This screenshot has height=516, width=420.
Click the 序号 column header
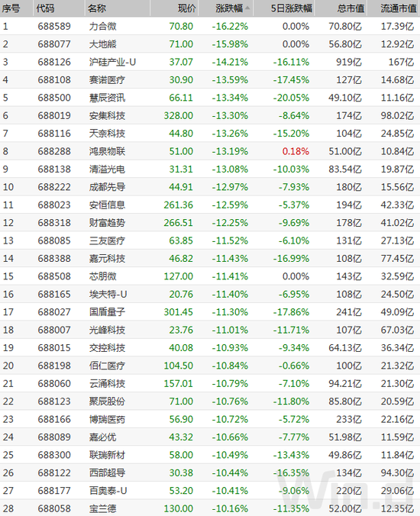click(11, 8)
